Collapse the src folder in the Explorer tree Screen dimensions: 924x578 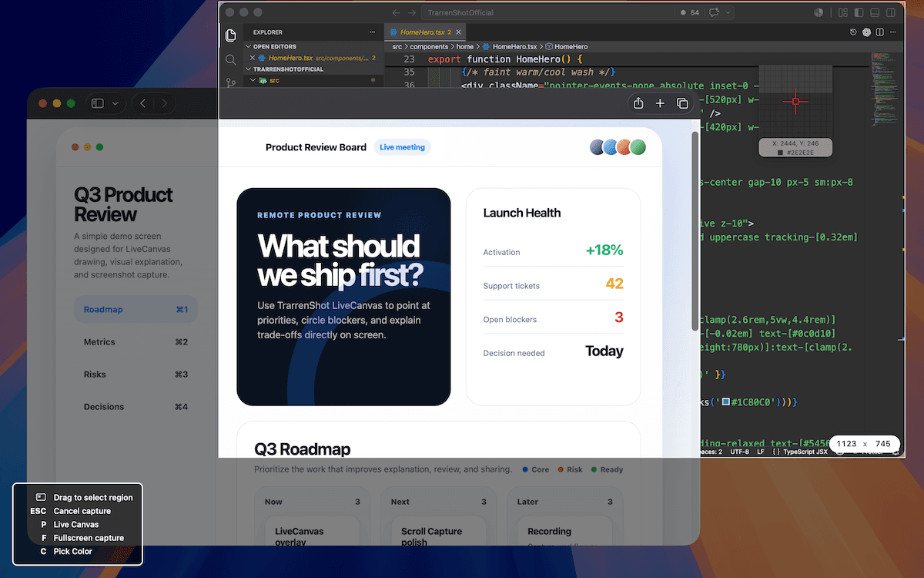(x=253, y=80)
